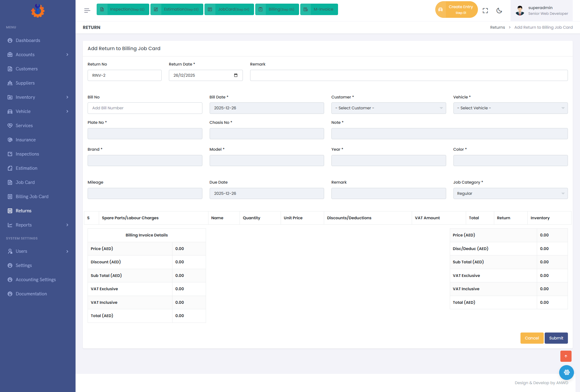Open the Select Vehicle dropdown
Screen dimensions: 580x392
pos(511,108)
